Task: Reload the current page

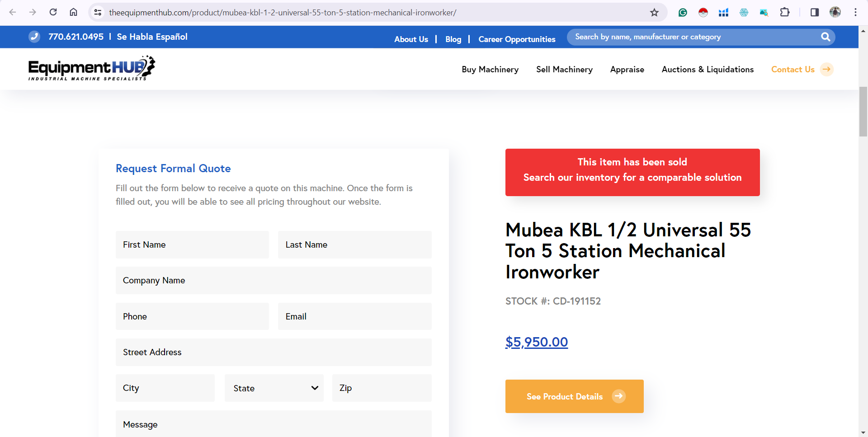Action: (x=53, y=12)
